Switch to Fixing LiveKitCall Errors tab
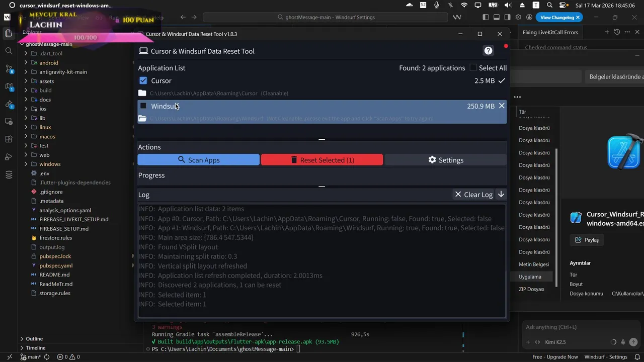644x362 pixels. (550, 32)
